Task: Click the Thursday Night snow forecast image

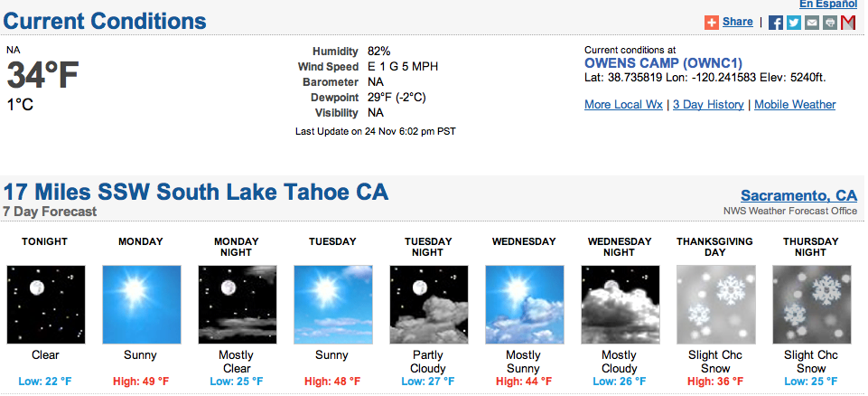Action: [x=812, y=305]
